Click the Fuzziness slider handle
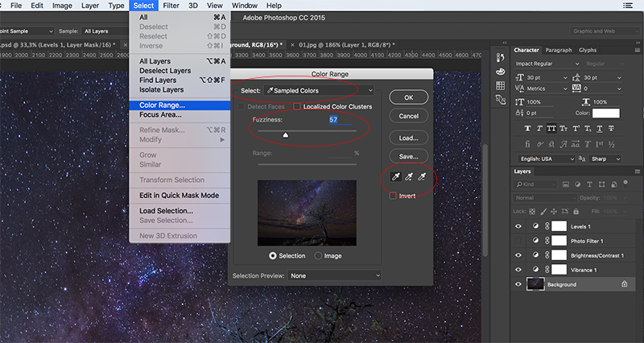Screen dimensions: 644x343 coord(286,134)
